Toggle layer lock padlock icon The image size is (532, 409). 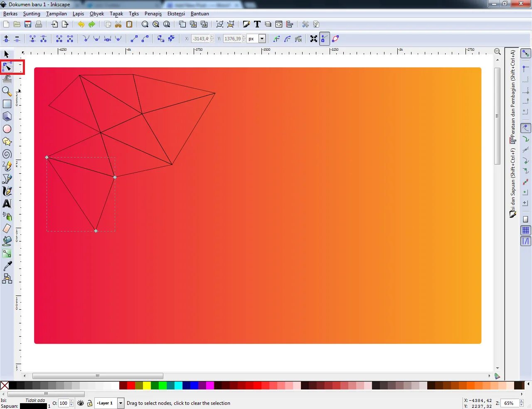coord(89,403)
